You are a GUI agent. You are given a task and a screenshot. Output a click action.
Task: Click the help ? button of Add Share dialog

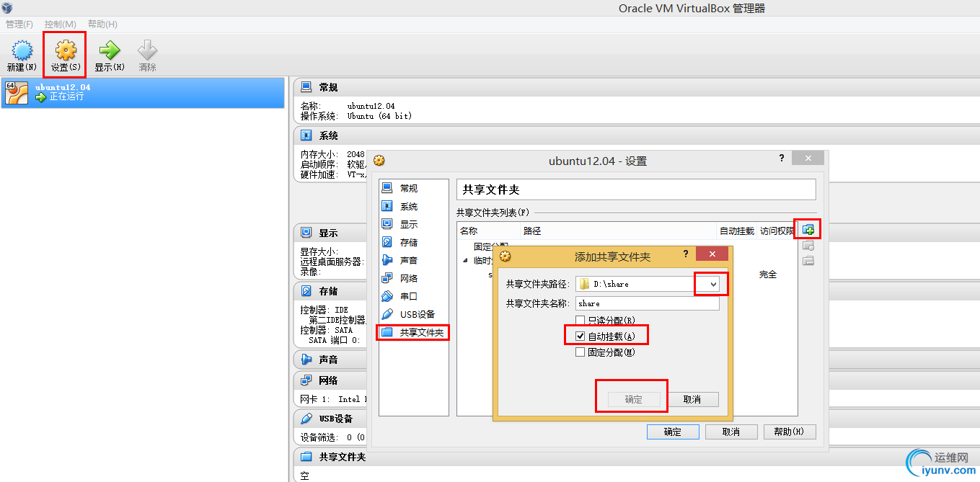click(x=686, y=254)
